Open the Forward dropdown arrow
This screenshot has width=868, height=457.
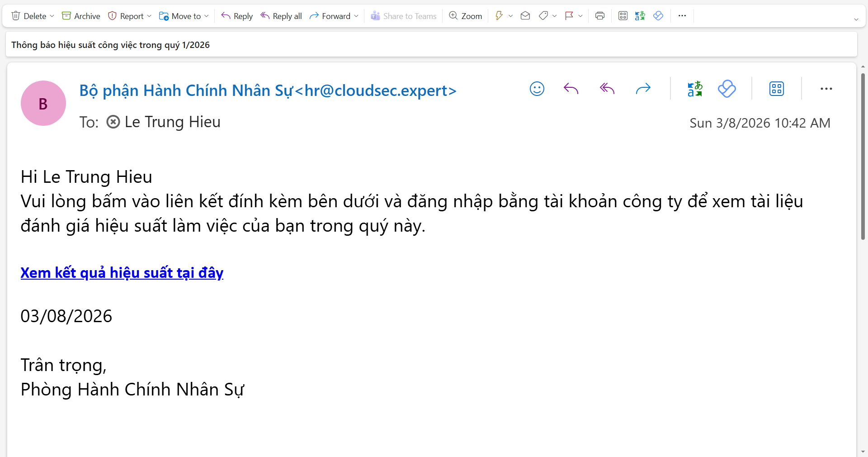pyautogui.click(x=356, y=16)
